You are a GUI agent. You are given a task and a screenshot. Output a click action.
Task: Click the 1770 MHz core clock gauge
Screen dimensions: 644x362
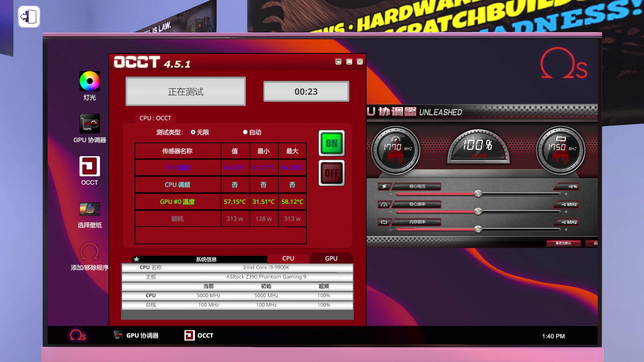pyautogui.click(x=396, y=150)
